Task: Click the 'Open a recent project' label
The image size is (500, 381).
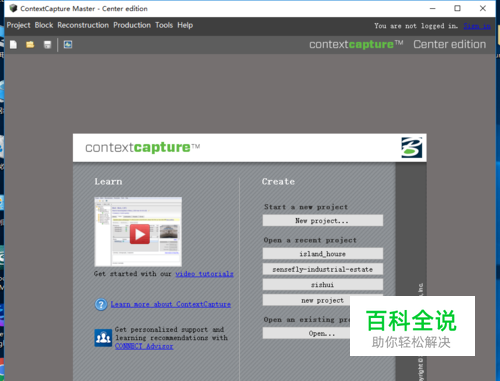Action: click(x=310, y=240)
